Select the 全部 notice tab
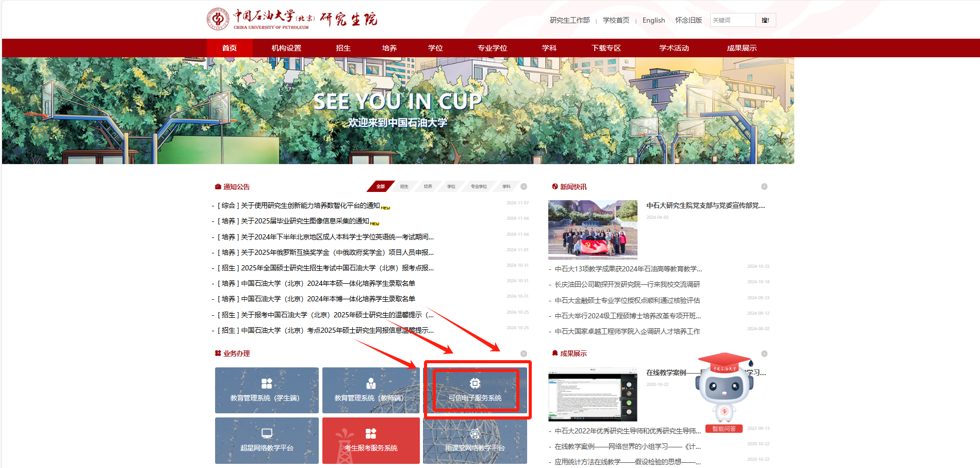Viewport: 980px width, 468px height. point(381,186)
